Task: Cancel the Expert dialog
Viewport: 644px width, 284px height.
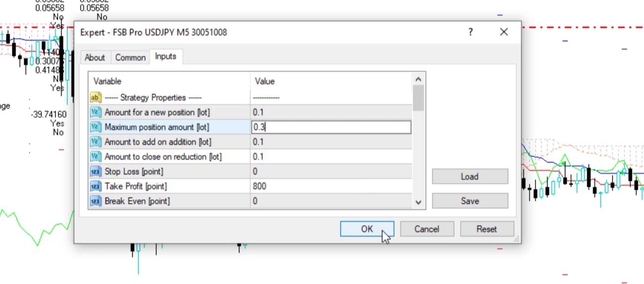Action: pos(427,229)
